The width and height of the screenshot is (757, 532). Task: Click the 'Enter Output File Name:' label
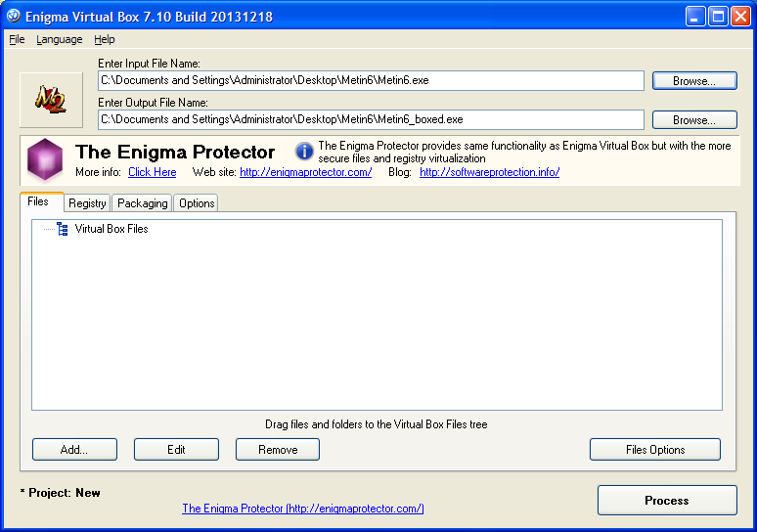point(153,103)
